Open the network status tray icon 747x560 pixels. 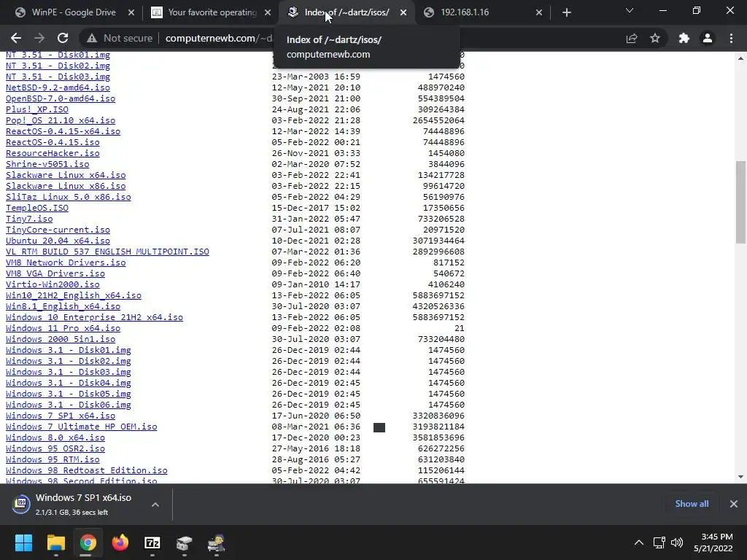point(659,542)
